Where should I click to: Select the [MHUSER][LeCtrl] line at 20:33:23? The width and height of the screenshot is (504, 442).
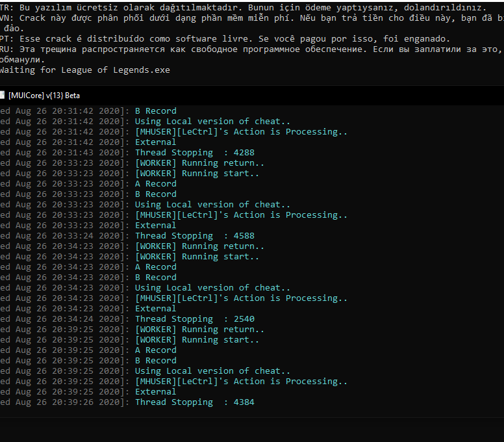click(241, 215)
